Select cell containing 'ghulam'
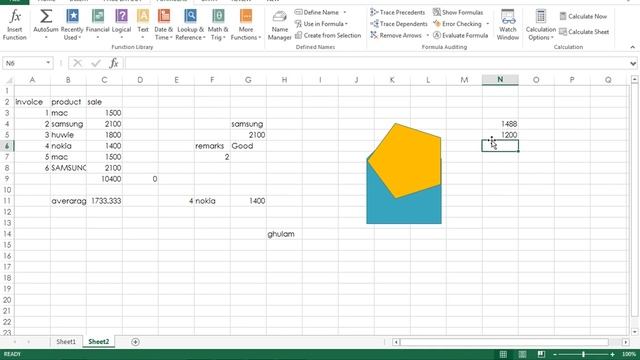640x360 pixels. pos(284,234)
